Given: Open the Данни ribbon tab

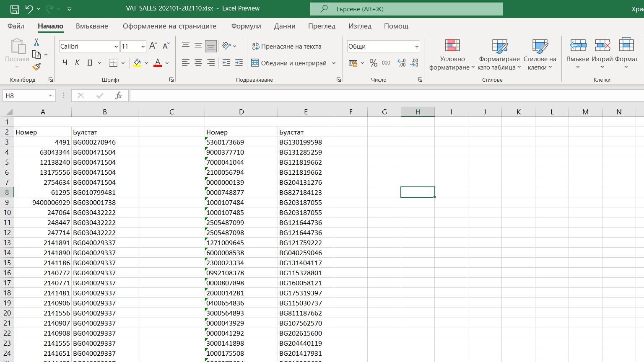Looking at the screenshot, I should [x=285, y=26].
